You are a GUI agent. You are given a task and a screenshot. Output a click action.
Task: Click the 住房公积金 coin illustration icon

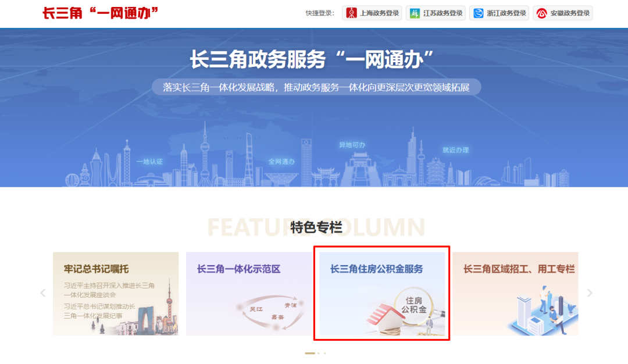pos(414,305)
